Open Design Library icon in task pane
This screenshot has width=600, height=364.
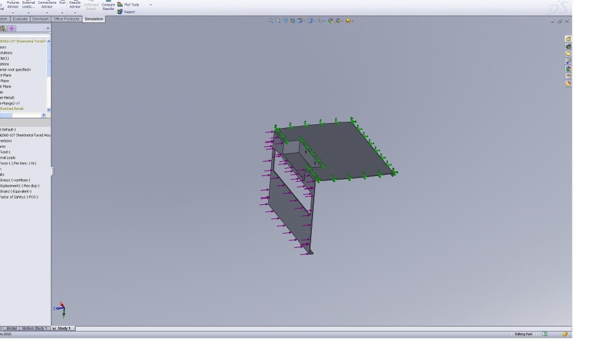tap(568, 46)
